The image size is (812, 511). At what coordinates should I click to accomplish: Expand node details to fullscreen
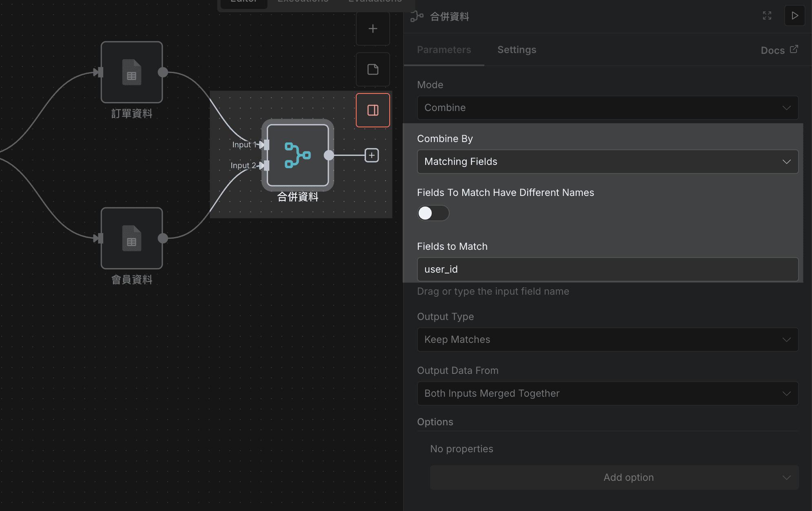(767, 16)
